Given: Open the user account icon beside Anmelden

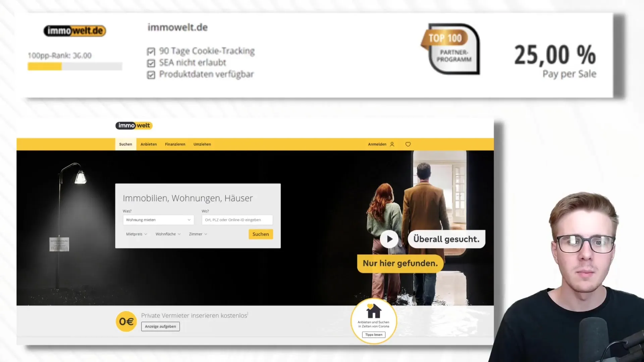Looking at the screenshot, I should click(392, 144).
